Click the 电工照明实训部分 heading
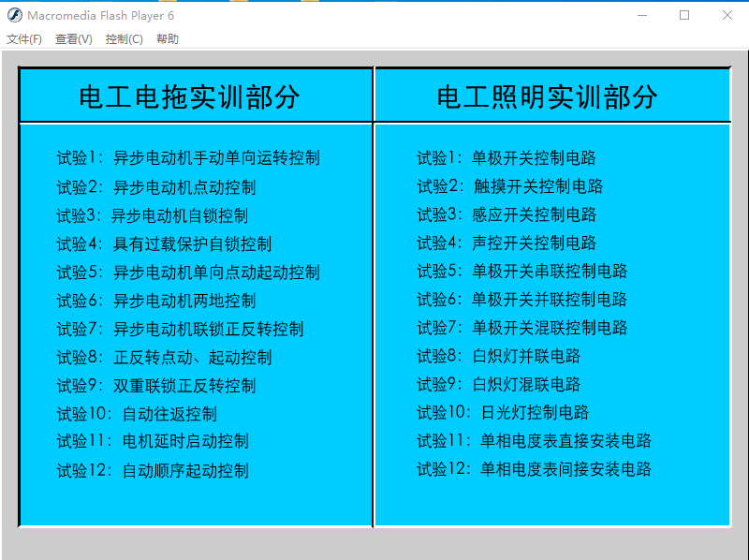 (x=548, y=97)
